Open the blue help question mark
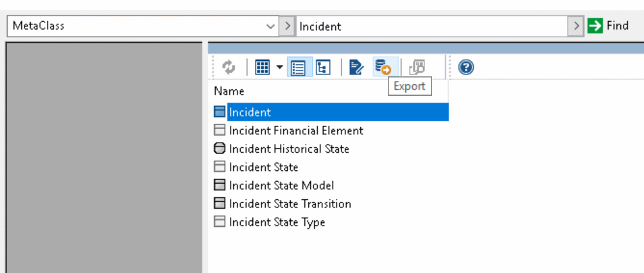Image resolution: width=644 pixels, height=273 pixels. [x=466, y=67]
